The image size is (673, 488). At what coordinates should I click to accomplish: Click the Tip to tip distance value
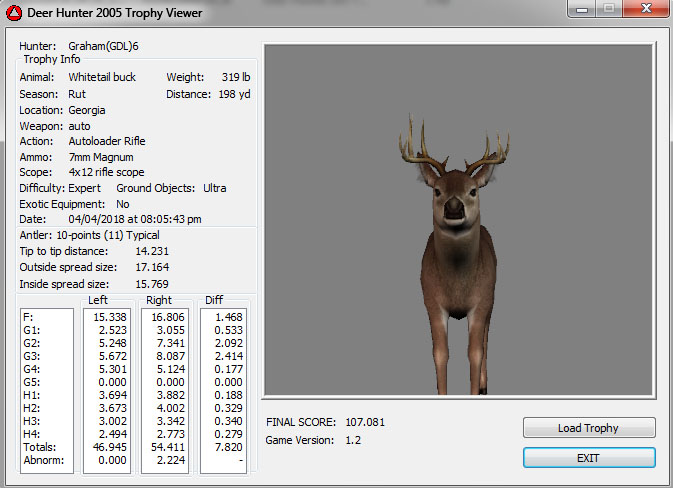click(152, 251)
